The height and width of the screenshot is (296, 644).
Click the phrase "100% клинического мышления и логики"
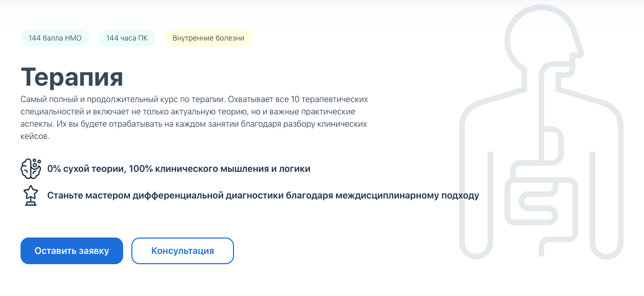[x=220, y=169]
